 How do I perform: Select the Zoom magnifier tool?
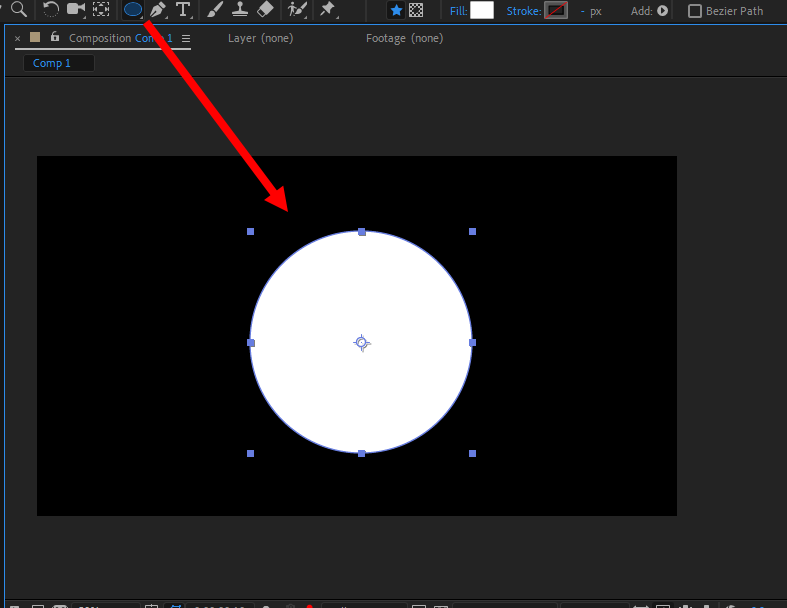pos(19,9)
